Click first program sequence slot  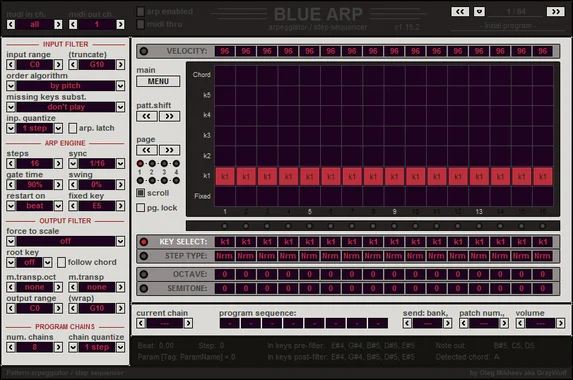point(229,323)
